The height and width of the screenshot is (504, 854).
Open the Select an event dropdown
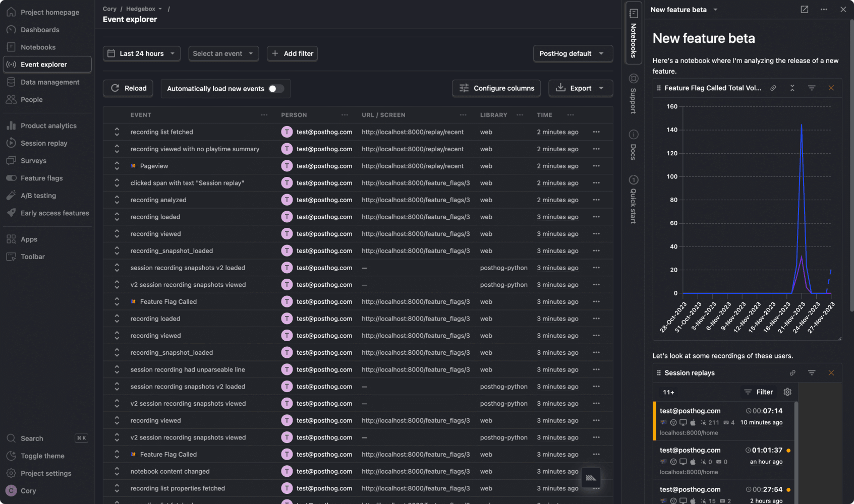(x=223, y=53)
